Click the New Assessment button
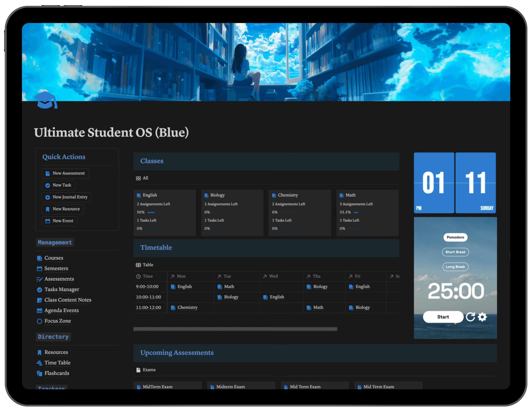The width and height of the screenshot is (532, 410). coord(65,173)
